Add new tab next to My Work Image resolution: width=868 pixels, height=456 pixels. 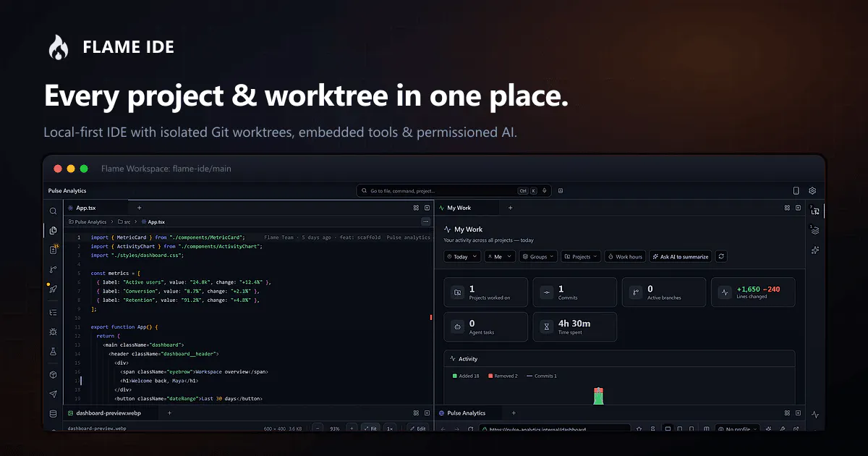[x=510, y=208]
